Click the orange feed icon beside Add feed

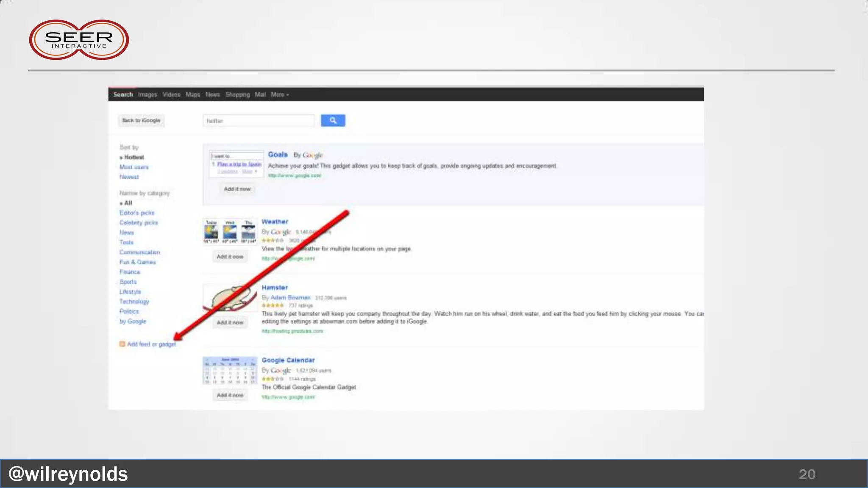[x=122, y=344]
